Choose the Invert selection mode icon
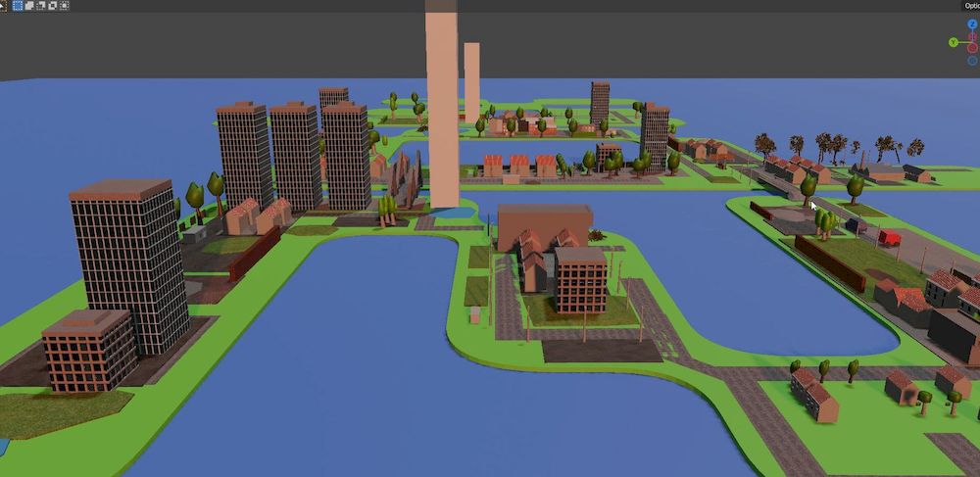 point(51,5)
